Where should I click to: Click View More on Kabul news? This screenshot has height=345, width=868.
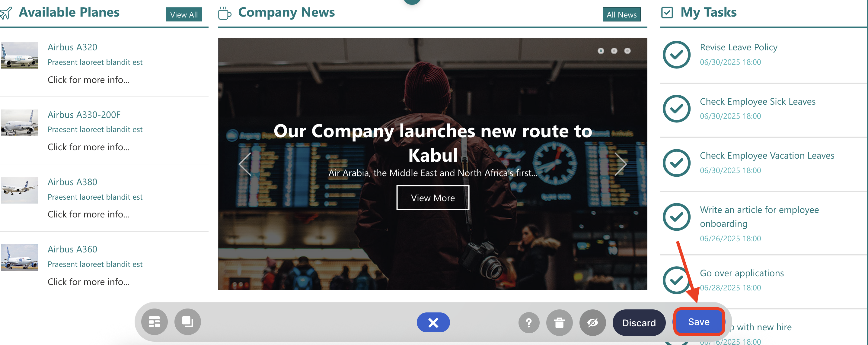(x=433, y=198)
